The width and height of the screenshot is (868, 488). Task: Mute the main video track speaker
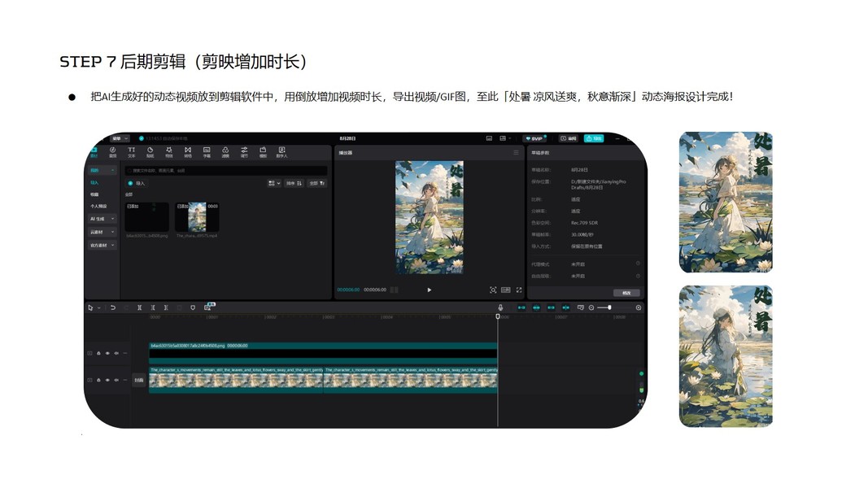click(x=116, y=380)
